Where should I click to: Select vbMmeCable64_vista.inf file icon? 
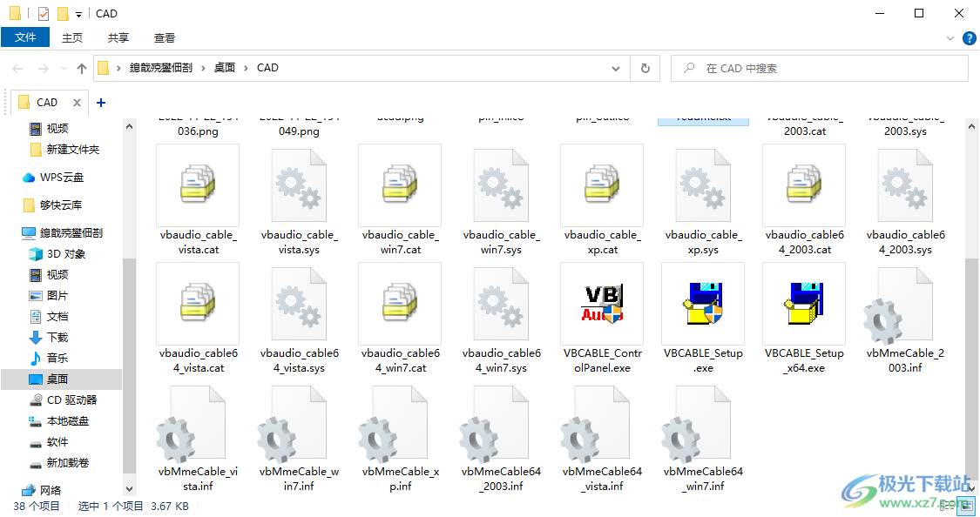coord(596,424)
